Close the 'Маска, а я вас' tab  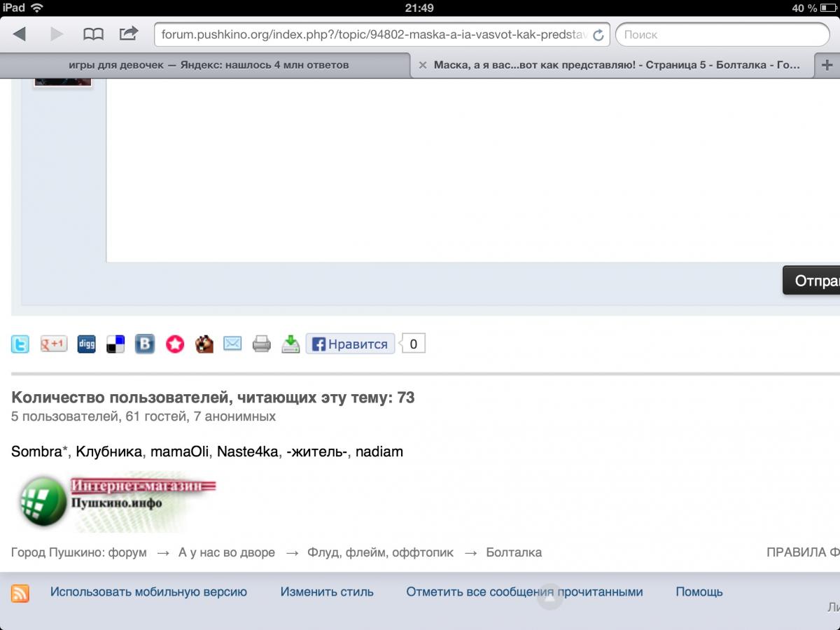click(422, 65)
